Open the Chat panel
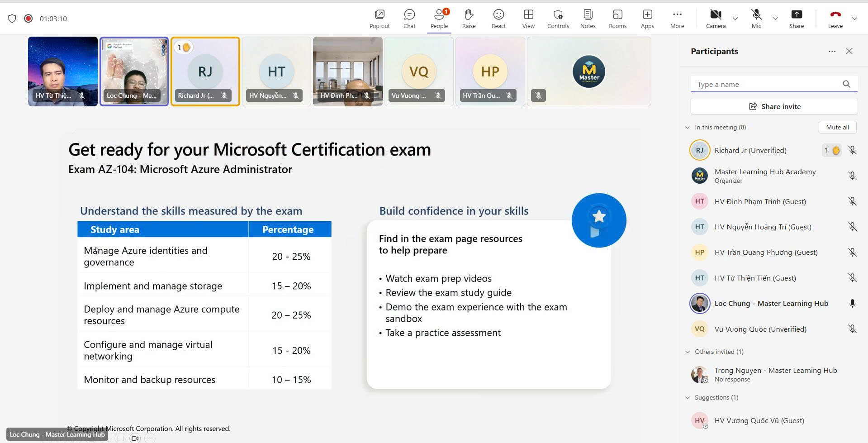 (409, 19)
